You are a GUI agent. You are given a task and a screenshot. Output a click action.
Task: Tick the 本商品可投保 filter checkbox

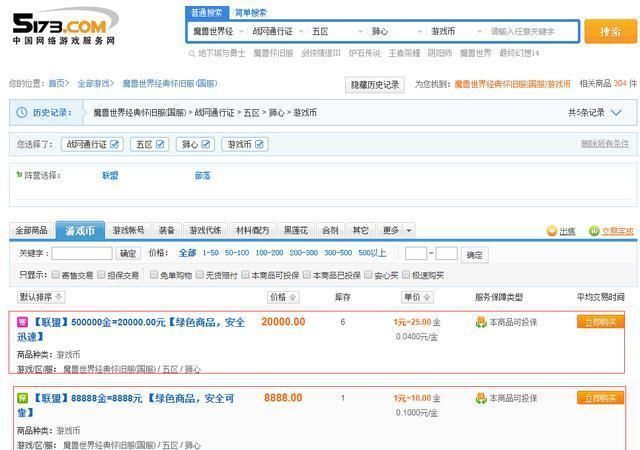[x=245, y=274]
